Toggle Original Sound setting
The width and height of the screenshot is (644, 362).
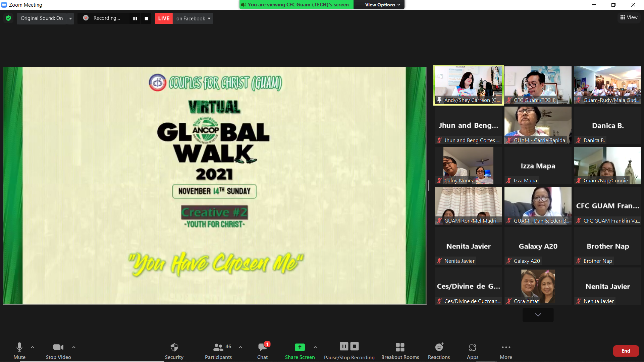[42, 18]
